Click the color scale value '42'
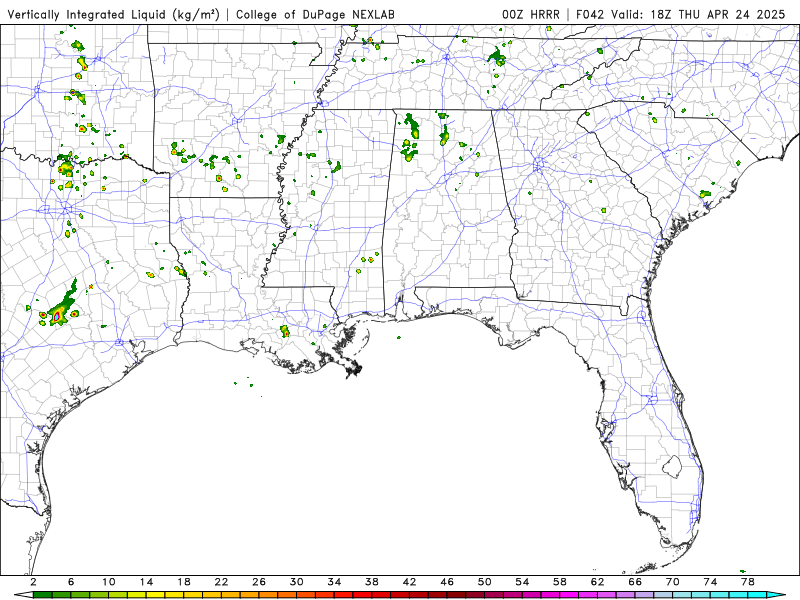This screenshot has width=800, height=600. (410, 582)
